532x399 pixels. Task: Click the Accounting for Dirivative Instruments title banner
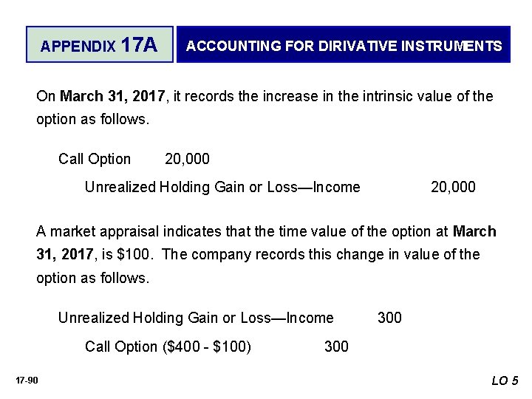point(344,44)
